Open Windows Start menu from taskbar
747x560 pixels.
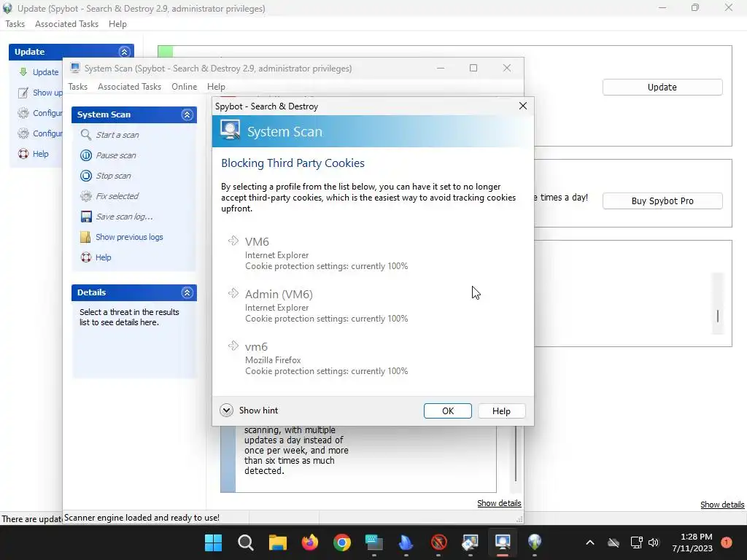(x=213, y=542)
